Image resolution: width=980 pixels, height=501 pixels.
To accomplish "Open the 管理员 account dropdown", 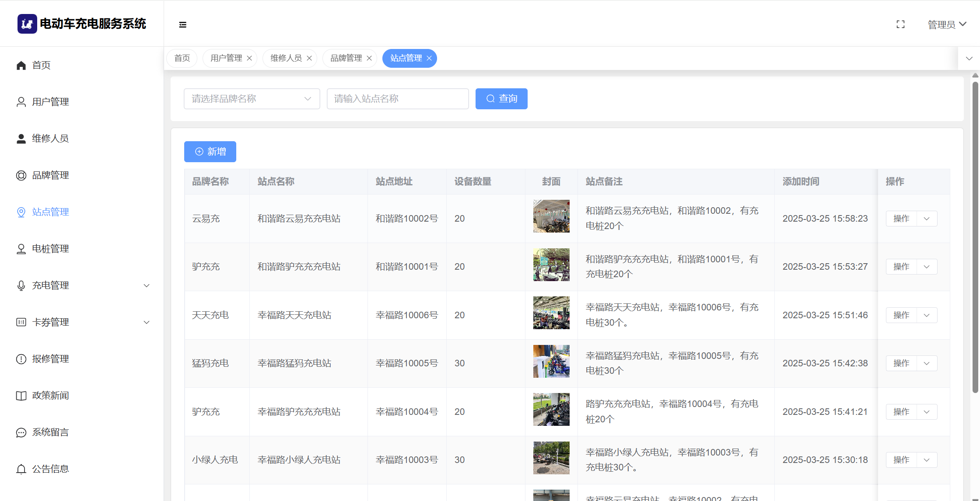I will point(946,24).
